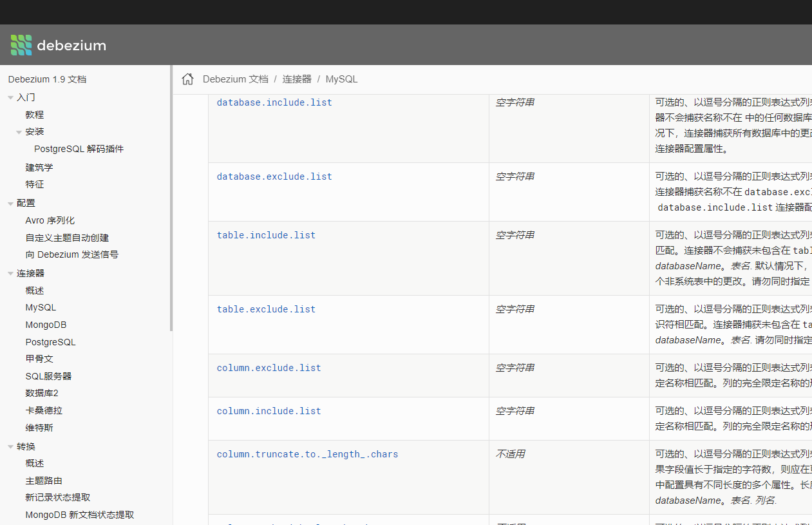Collapse the 安装 subsection arrow
Viewport: 812px width, 525px height.
[x=19, y=132]
